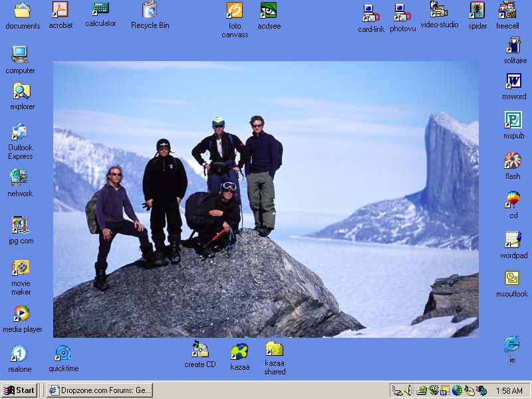Open the Outlook Express icon
This screenshot has width=532, height=399.
coord(20,132)
